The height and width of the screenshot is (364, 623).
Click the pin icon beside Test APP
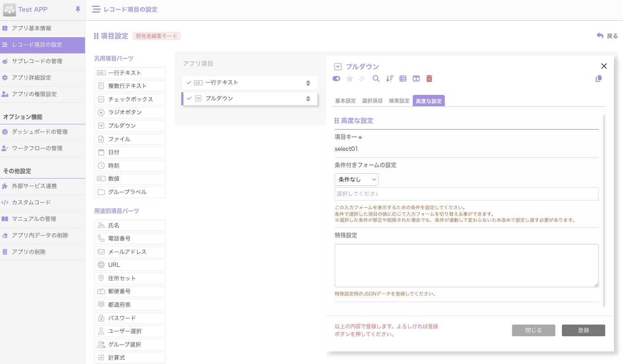78,9
